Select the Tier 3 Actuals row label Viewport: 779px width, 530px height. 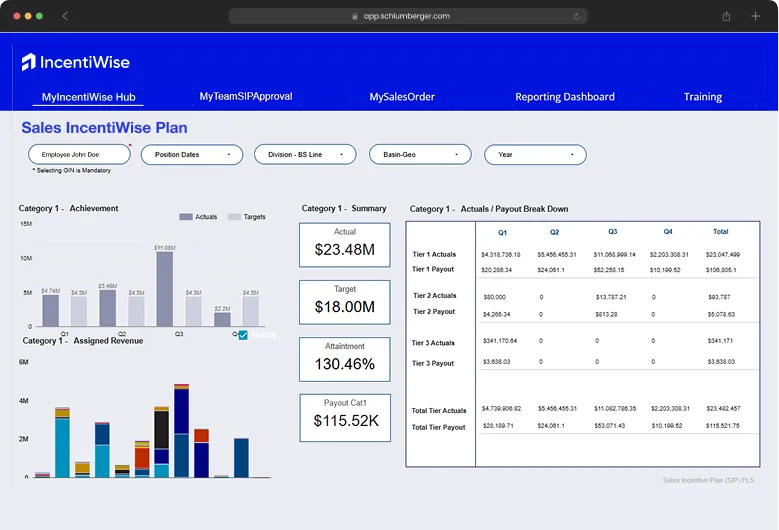tap(433, 343)
